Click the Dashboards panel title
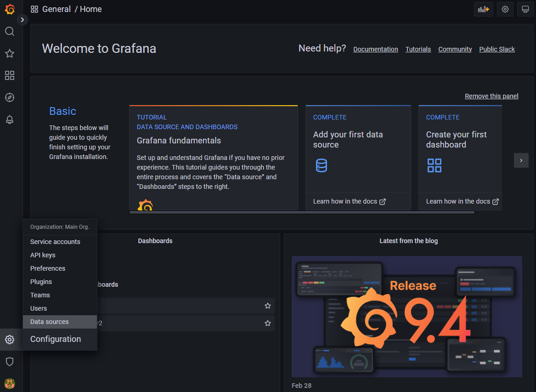The height and width of the screenshot is (392, 536). (x=155, y=241)
